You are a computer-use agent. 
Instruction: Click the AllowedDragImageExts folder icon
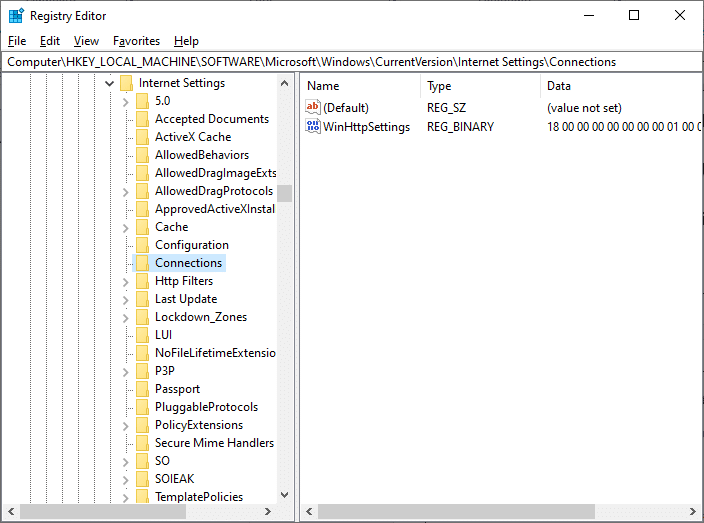(142, 173)
